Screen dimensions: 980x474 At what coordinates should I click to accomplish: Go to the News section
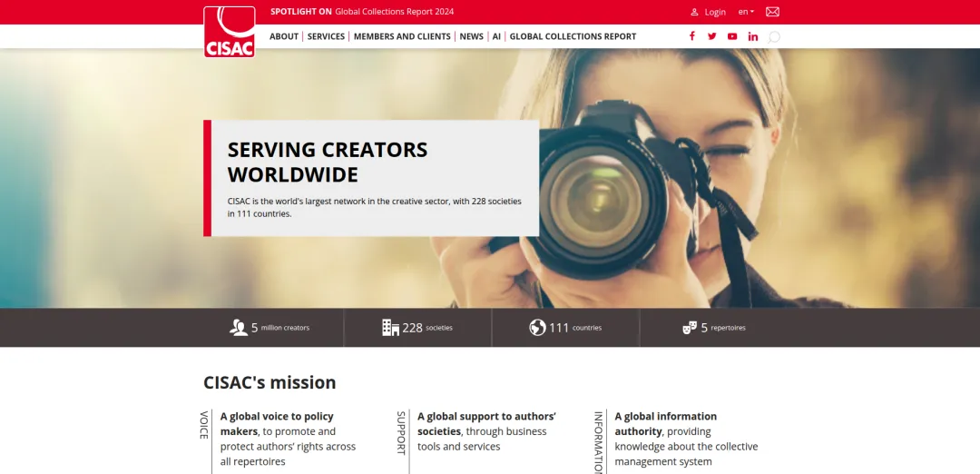tap(471, 36)
